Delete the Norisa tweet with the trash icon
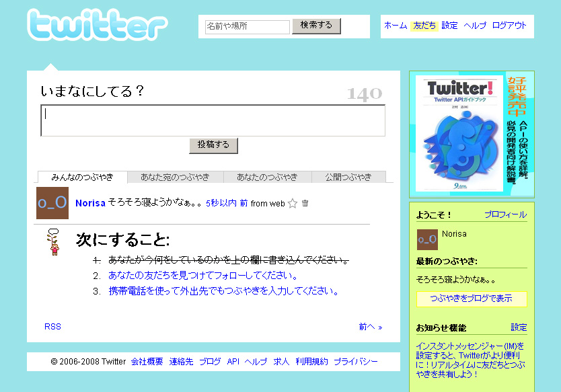Viewport: 561px width, 392px height. (x=305, y=203)
